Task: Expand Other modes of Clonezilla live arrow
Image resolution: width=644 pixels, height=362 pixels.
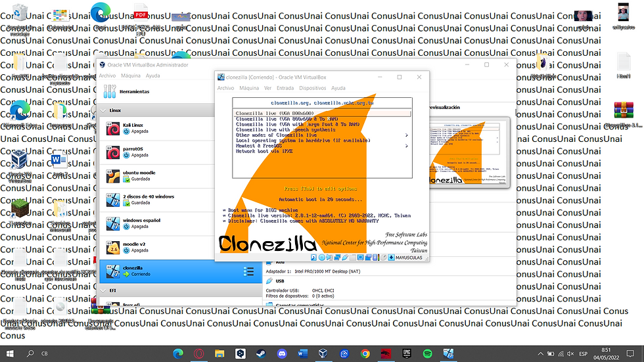Action: tap(407, 135)
